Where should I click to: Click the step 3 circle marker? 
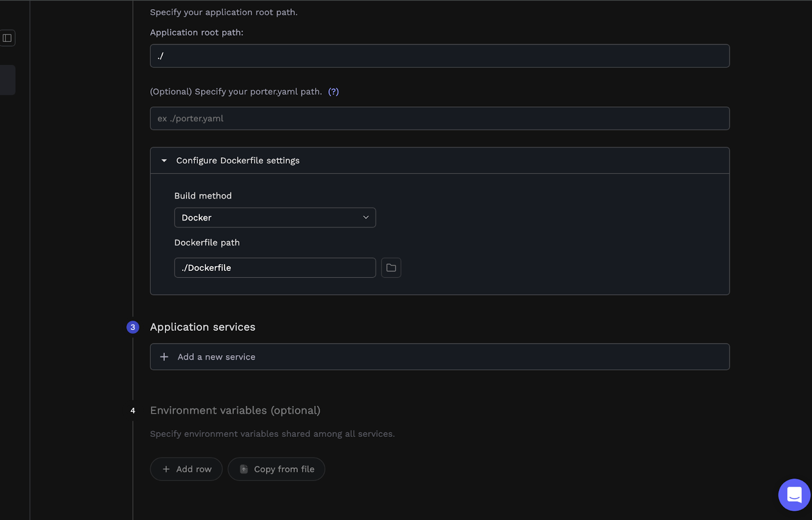click(132, 327)
